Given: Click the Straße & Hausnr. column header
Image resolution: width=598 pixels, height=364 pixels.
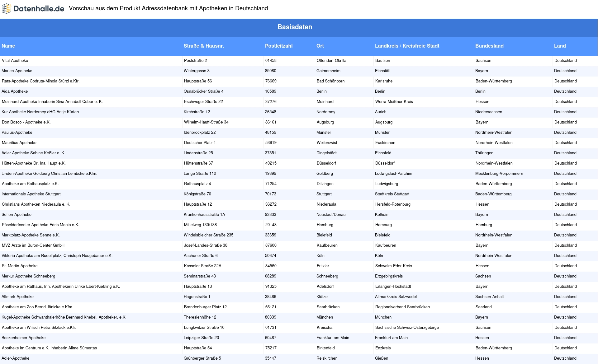Looking at the screenshot, I should [204, 46].
